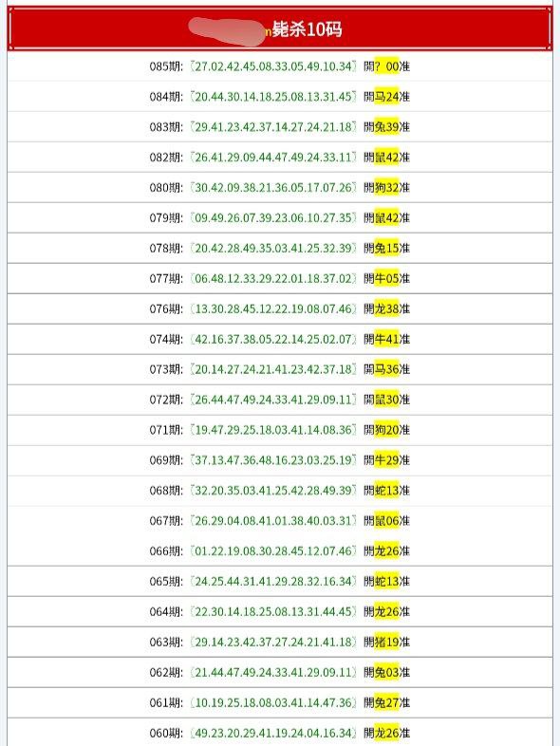560x746 pixels.
Task: Select the 074期 row numbers
Action: pos(273,339)
